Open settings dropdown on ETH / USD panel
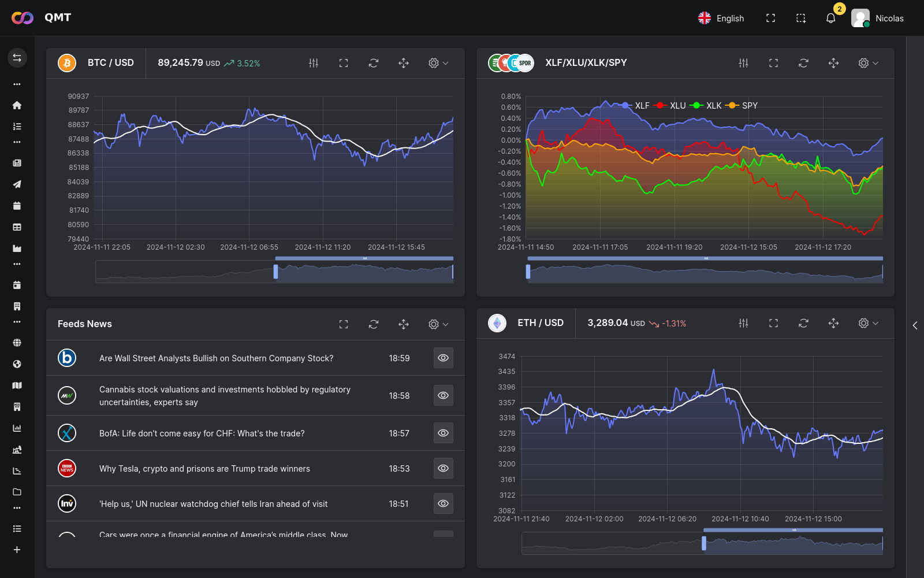The height and width of the screenshot is (578, 924). click(868, 323)
